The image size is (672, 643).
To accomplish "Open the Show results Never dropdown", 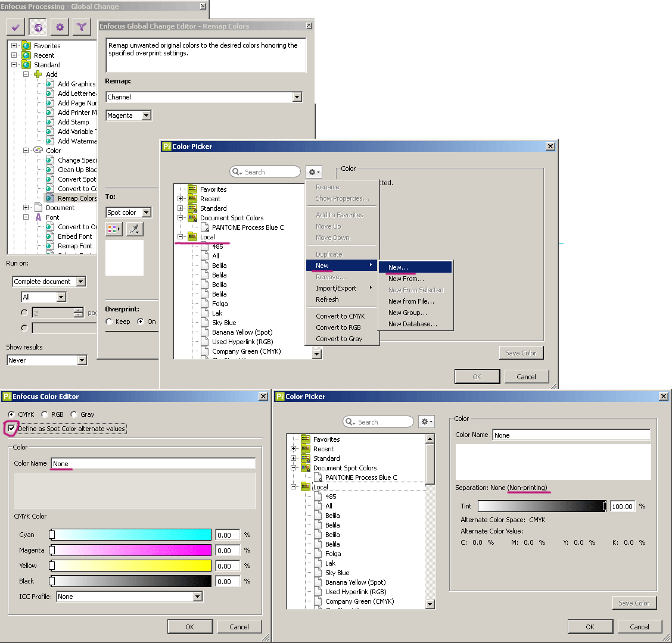I will click(x=82, y=360).
